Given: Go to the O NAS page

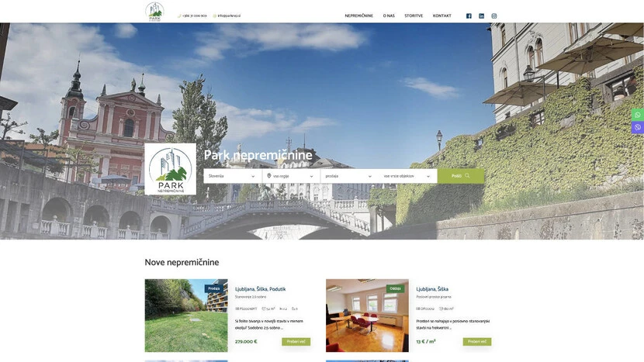Looking at the screenshot, I should 389,16.
